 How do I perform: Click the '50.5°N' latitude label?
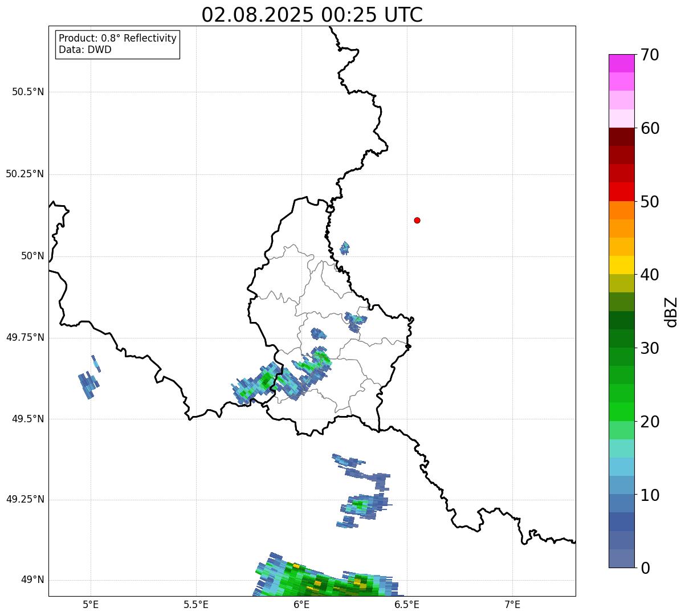28,92
